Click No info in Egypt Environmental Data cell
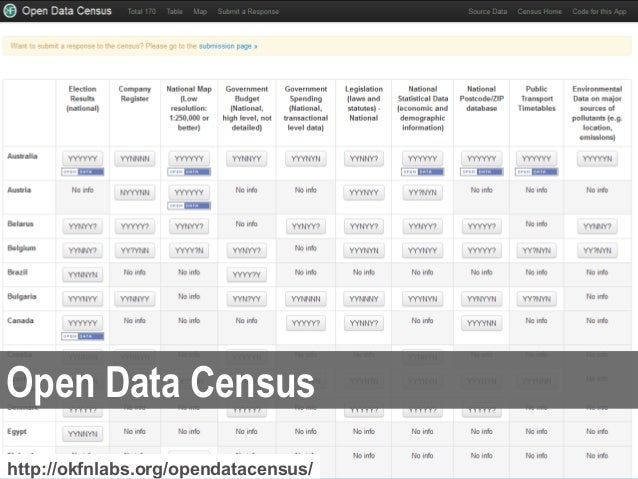The width and height of the screenshot is (638, 479). 597,431
